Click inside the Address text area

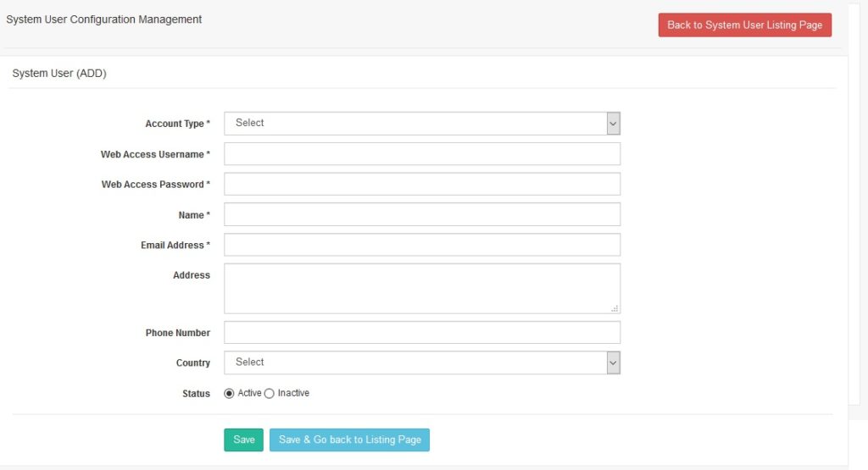422,288
